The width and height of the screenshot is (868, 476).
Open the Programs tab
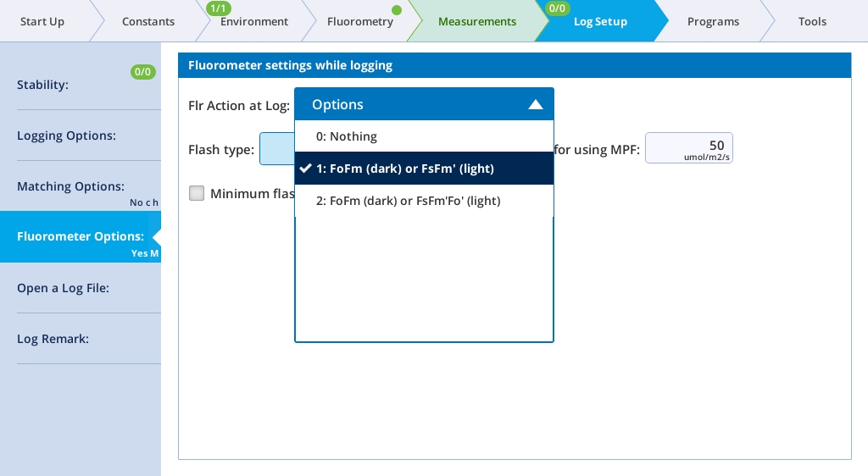click(x=712, y=21)
